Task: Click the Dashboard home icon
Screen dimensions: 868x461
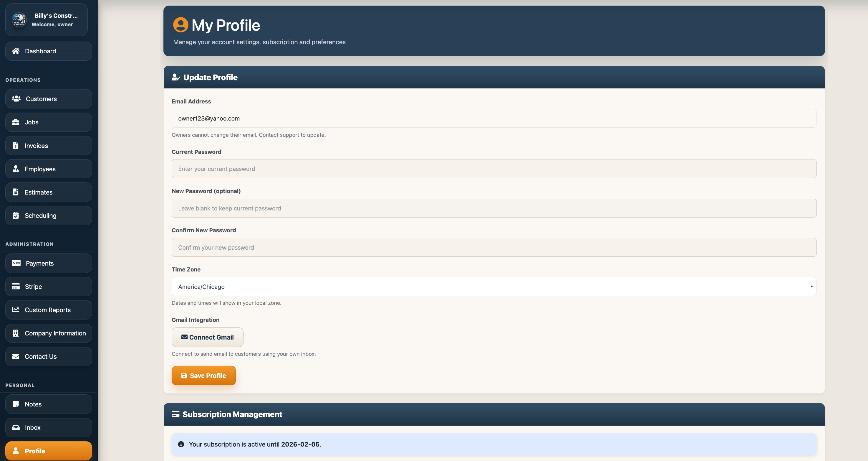Action: pyautogui.click(x=16, y=51)
